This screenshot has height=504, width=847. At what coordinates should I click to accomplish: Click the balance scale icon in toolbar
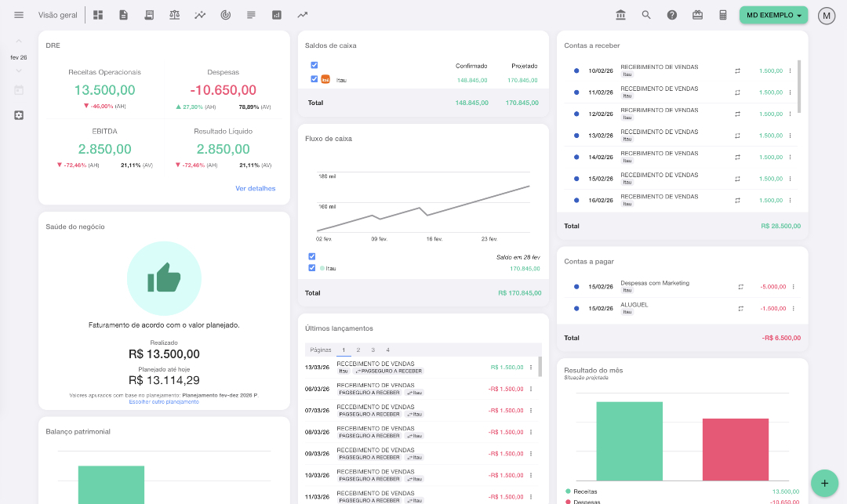click(x=174, y=15)
